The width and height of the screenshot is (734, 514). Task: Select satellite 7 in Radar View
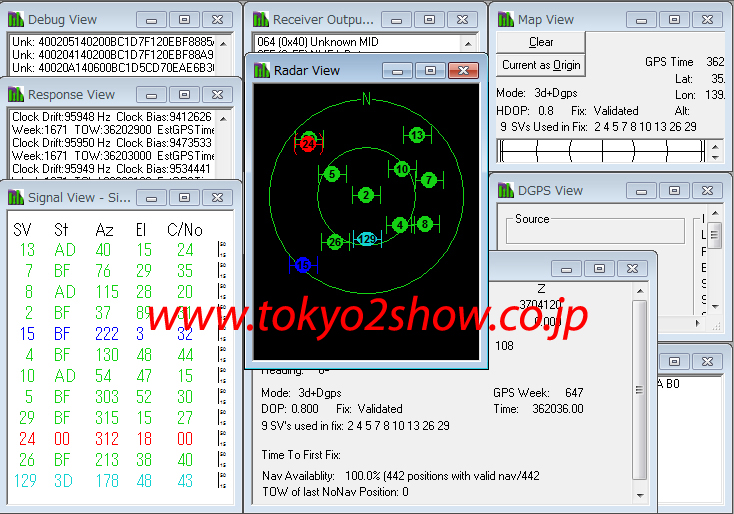(x=429, y=180)
